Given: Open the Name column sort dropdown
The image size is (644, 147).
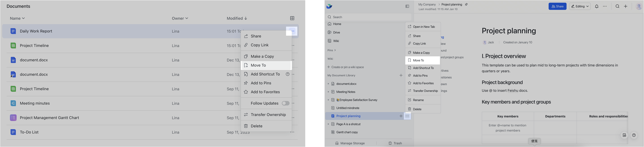Looking at the screenshot, I should (17, 18).
